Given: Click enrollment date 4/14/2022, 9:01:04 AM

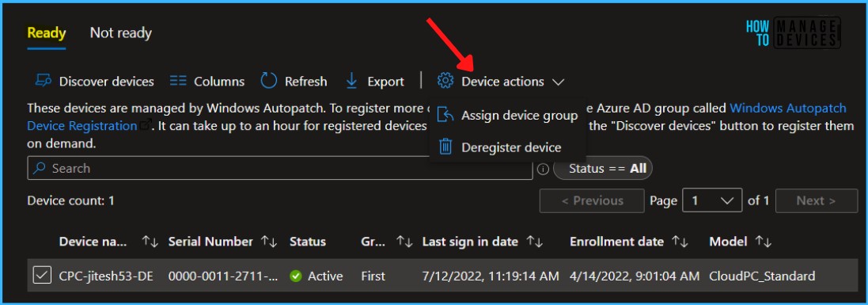Looking at the screenshot, I should (635, 276).
